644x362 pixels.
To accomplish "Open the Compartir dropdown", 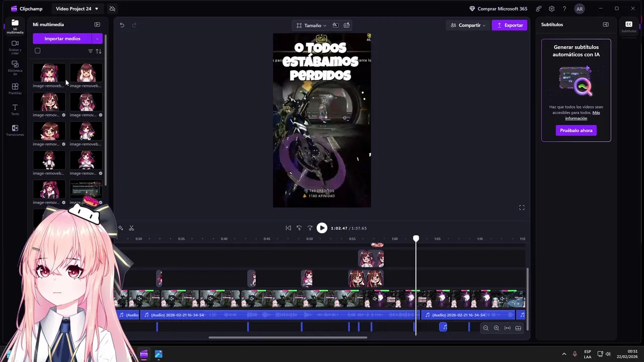I will (x=468, y=25).
